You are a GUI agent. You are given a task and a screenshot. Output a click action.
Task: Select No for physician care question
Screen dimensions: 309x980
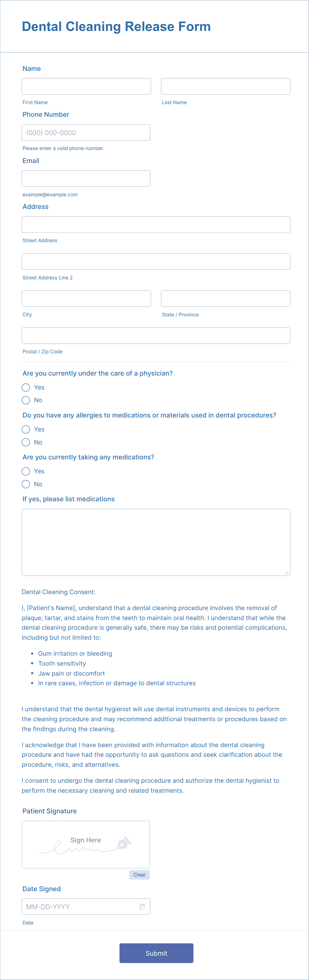[x=26, y=400]
